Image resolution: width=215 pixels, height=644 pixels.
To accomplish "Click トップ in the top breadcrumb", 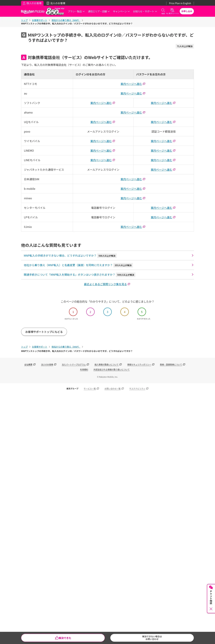I will (x=24, y=20).
